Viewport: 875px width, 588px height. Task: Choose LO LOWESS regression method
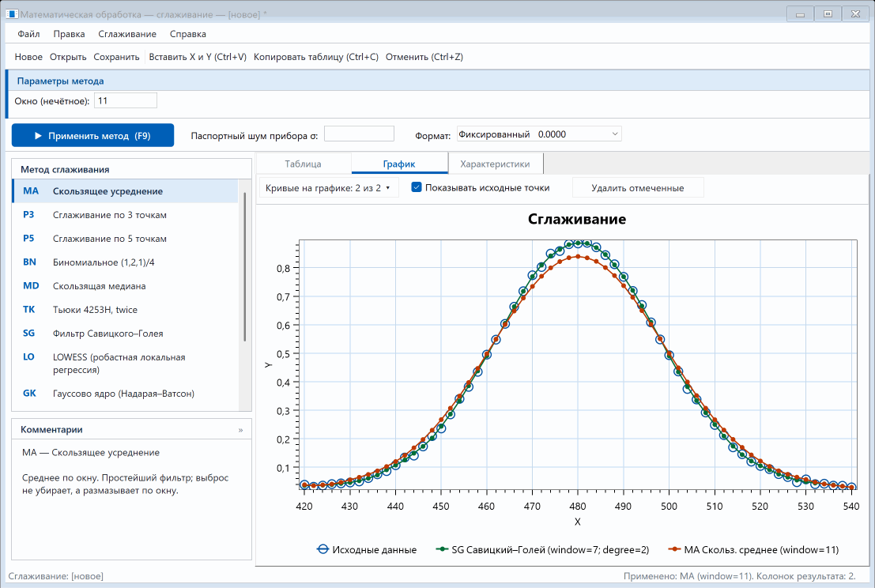click(125, 364)
